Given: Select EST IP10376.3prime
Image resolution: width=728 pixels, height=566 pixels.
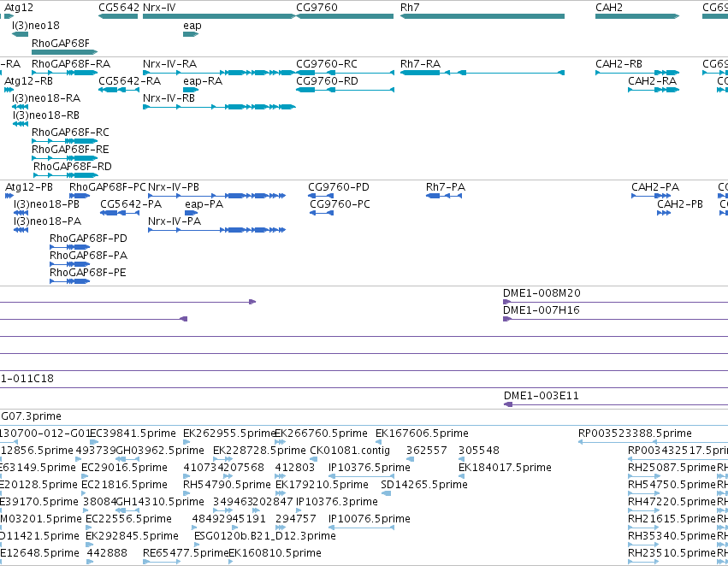Looking at the screenshot, I should [337, 502].
